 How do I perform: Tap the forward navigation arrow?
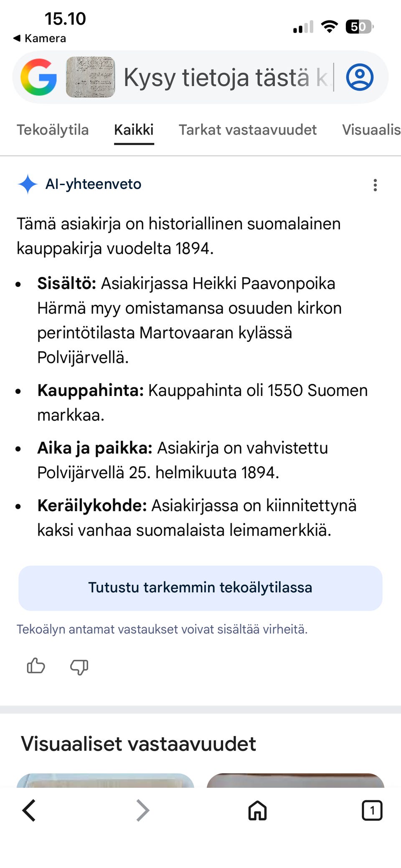pos(142,810)
